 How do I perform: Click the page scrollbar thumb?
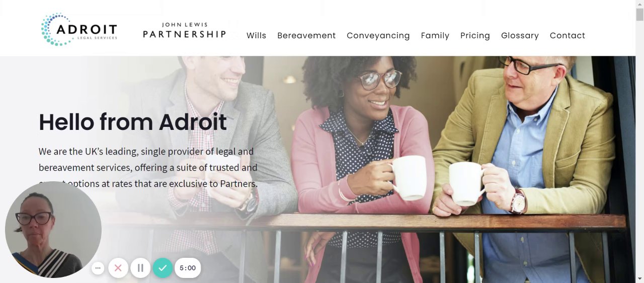coord(640,14)
